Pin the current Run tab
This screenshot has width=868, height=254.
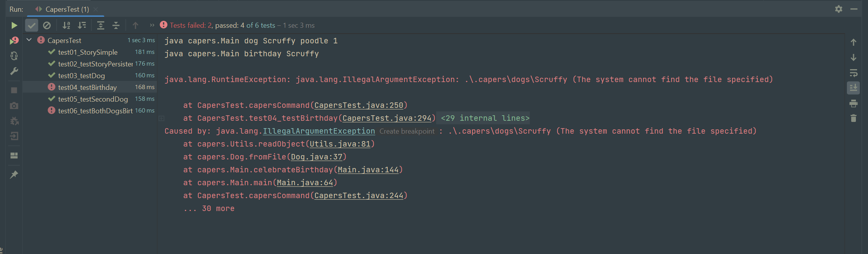(x=14, y=174)
